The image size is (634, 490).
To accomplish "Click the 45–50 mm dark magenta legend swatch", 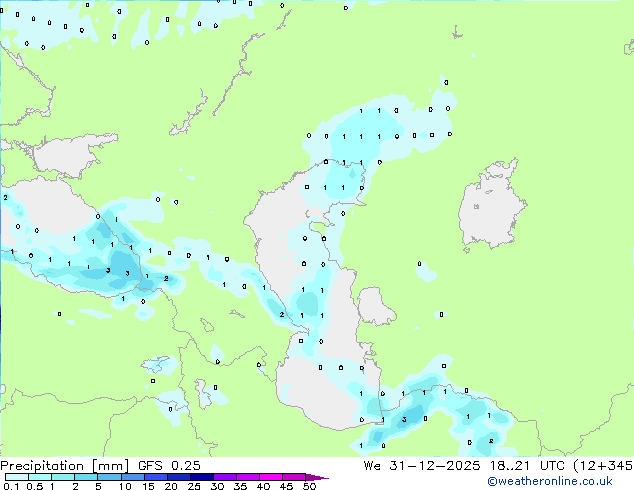I will click(x=294, y=477).
